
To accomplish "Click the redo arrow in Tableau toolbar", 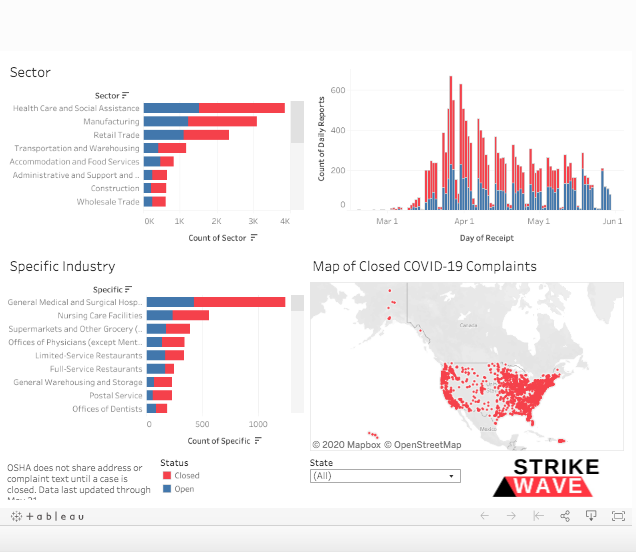I will pyautogui.click(x=511, y=516).
